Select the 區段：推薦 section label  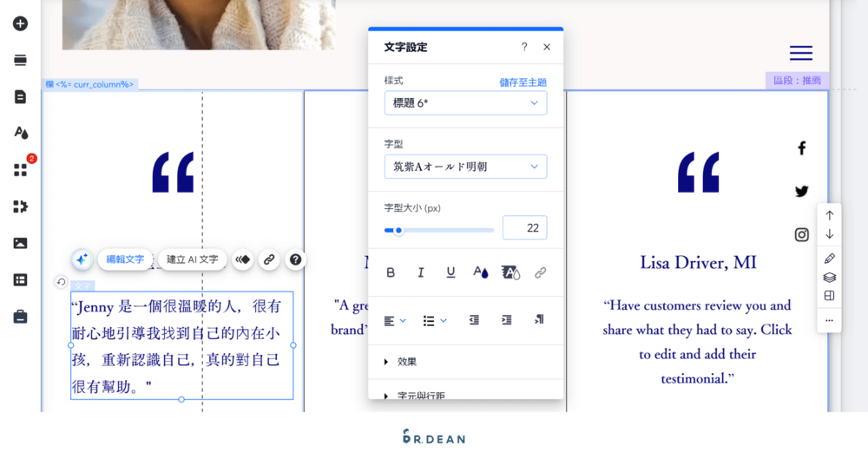(797, 80)
